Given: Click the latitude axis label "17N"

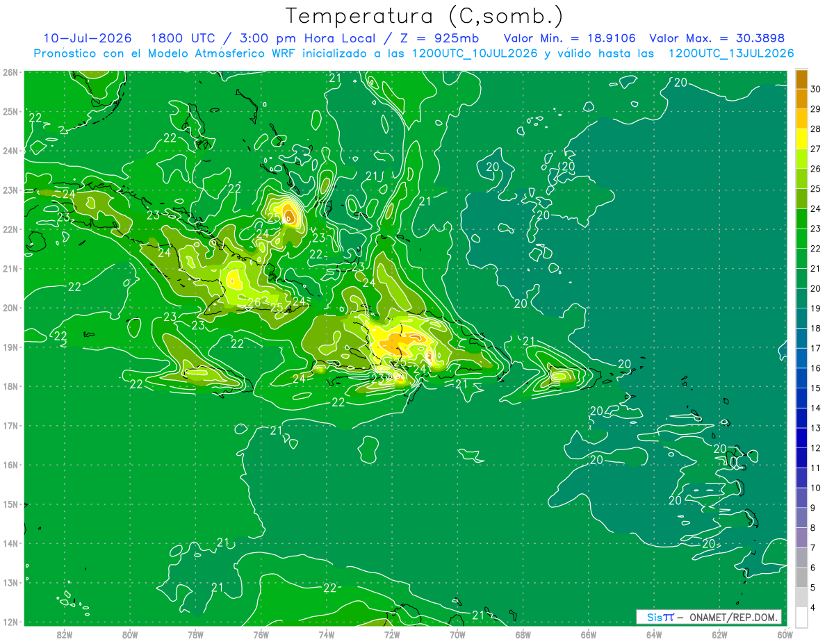Looking at the screenshot, I should 10,425.
